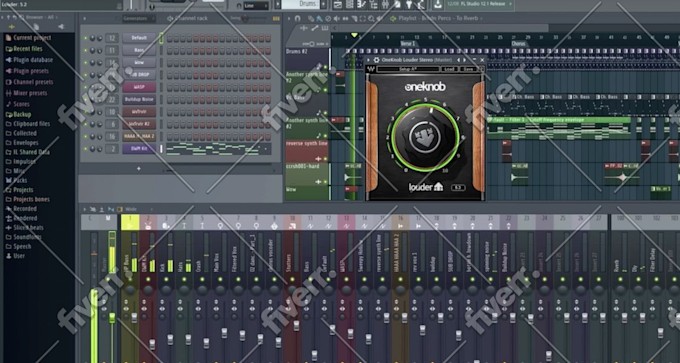Click the User folder icon in browser
680x363 pixels.
(x=8, y=256)
